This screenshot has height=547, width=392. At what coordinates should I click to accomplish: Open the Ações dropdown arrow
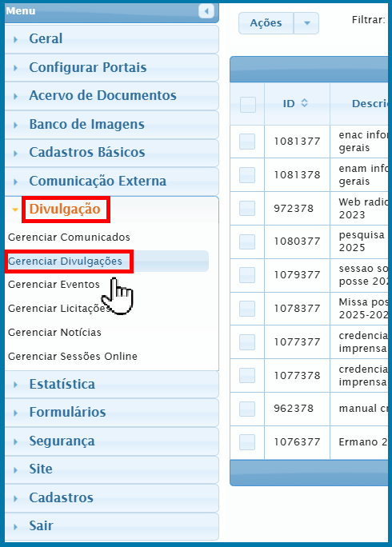(306, 23)
